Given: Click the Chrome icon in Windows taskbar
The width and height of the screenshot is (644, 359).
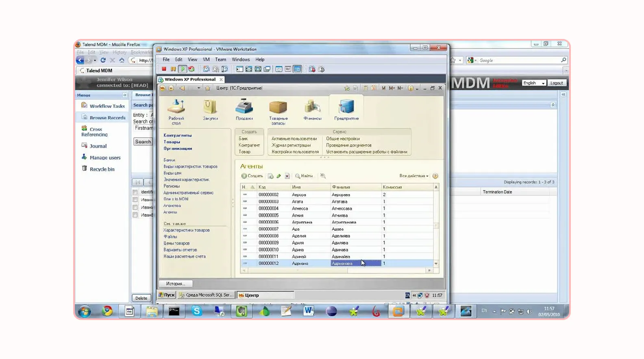Looking at the screenshot, I should coord(107,311).
